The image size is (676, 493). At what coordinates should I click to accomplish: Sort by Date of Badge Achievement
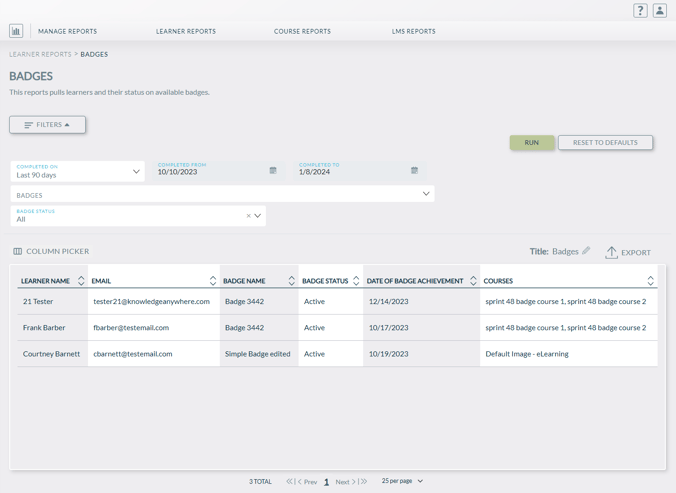click(x=473, y=281)
